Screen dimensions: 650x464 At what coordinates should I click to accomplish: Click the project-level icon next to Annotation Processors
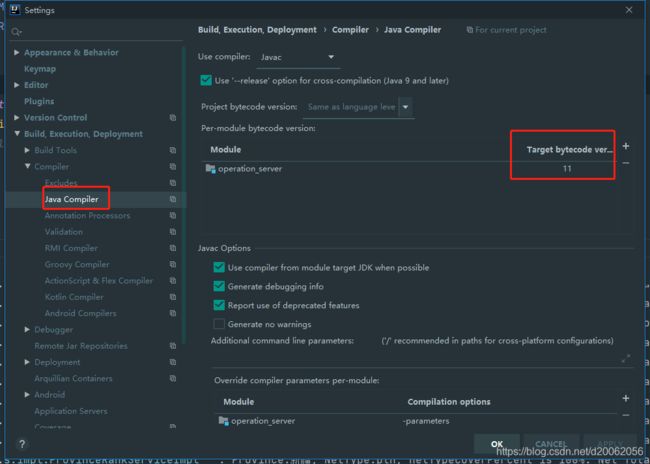(173, 215)
